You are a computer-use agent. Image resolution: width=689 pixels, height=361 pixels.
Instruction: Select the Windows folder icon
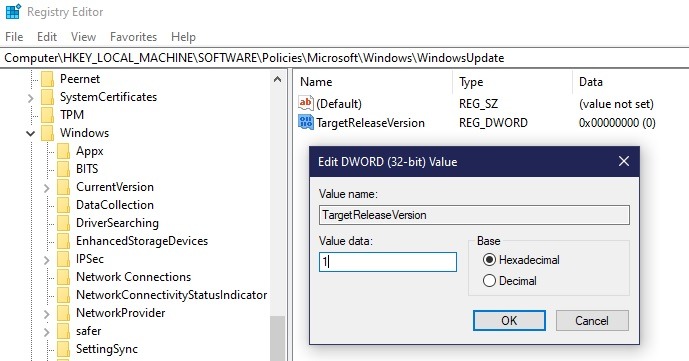coord(47,133)
